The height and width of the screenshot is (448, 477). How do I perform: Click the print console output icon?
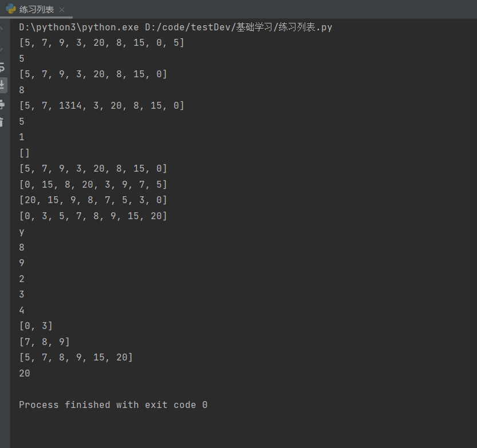3,104
